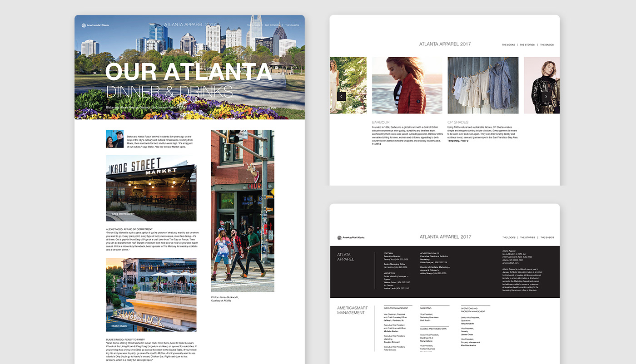Image resolution: width=636 pixels, height=364 pixels.
Task: Click the EDITORIAL column heading
Action: (x=388, y=253)
